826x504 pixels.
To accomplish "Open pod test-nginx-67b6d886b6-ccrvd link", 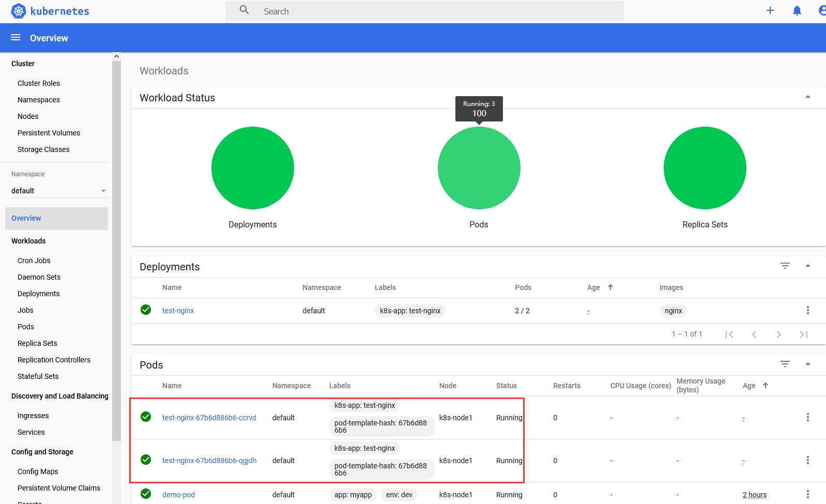I will pyautogui.click(x=209, y=418).
